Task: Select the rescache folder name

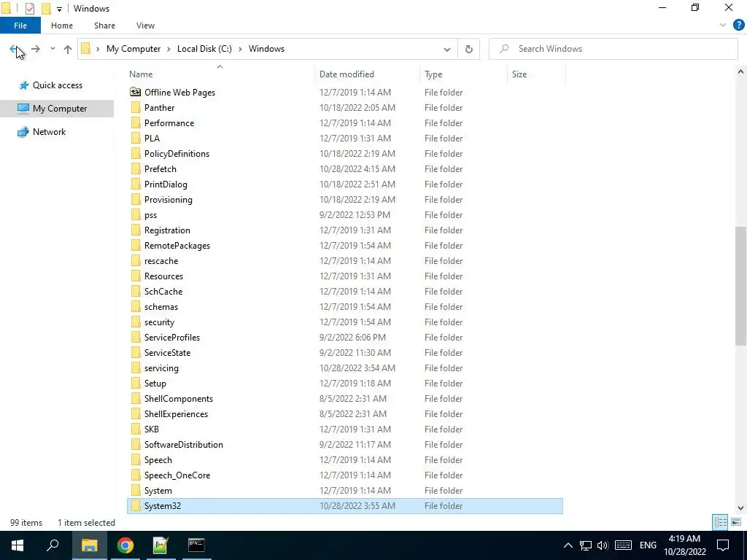Action: [x=161, y=261]
